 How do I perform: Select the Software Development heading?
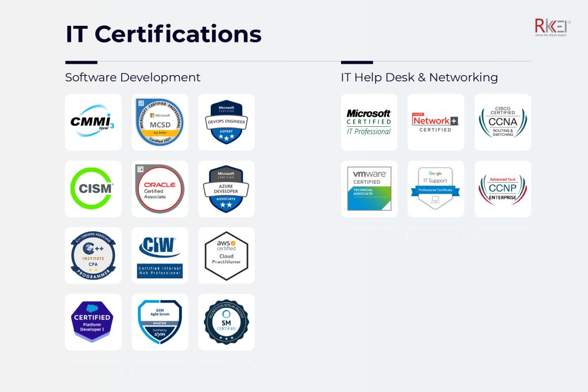(133, 77)
